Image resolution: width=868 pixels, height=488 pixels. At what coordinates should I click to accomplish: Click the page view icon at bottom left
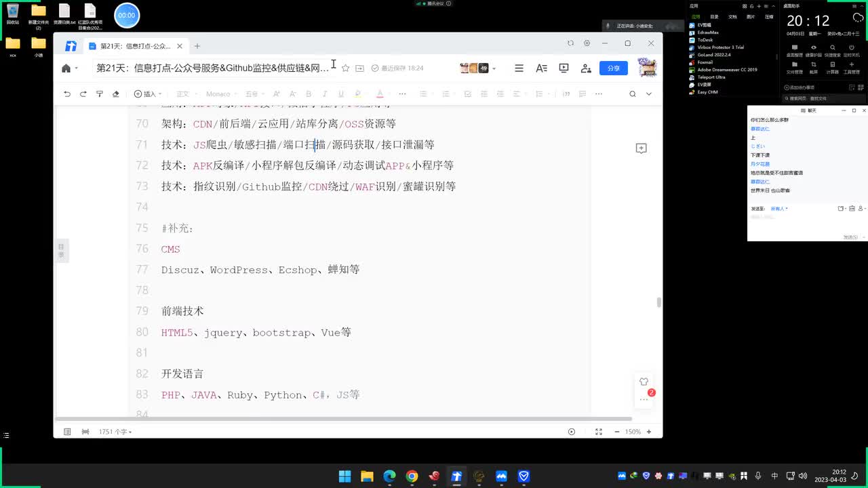pyautogui.click(x=67, y=432)
